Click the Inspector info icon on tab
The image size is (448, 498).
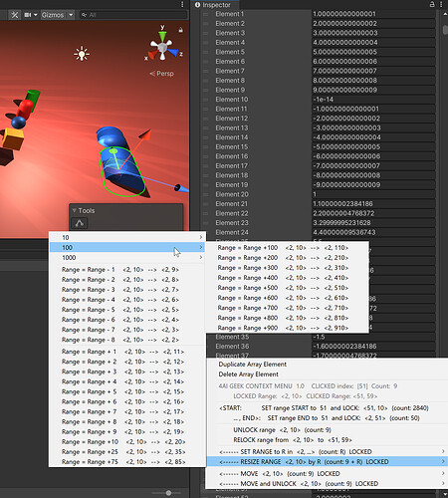[197, 5]
